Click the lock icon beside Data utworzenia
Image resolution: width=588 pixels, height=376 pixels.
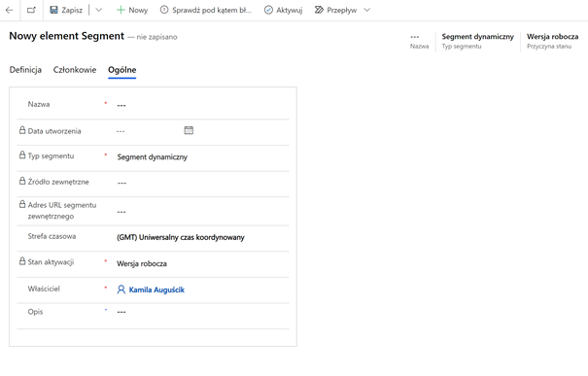point(22,130)
